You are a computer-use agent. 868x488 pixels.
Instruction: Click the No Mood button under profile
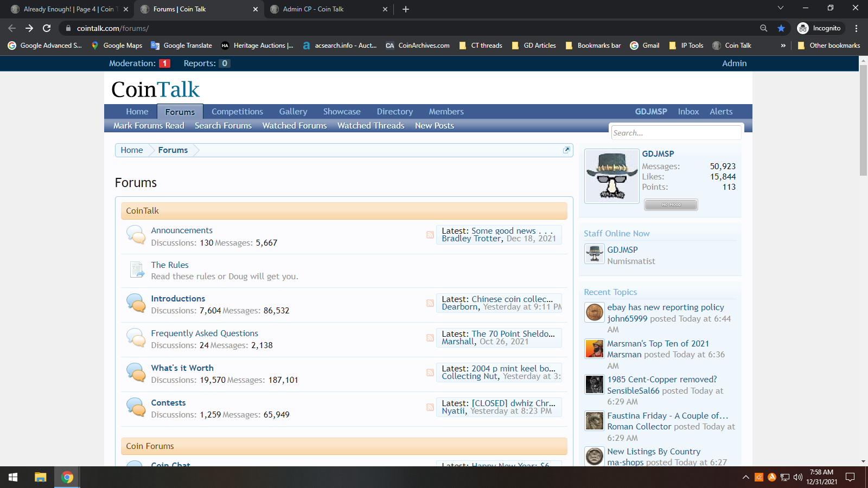coord(671,205)
